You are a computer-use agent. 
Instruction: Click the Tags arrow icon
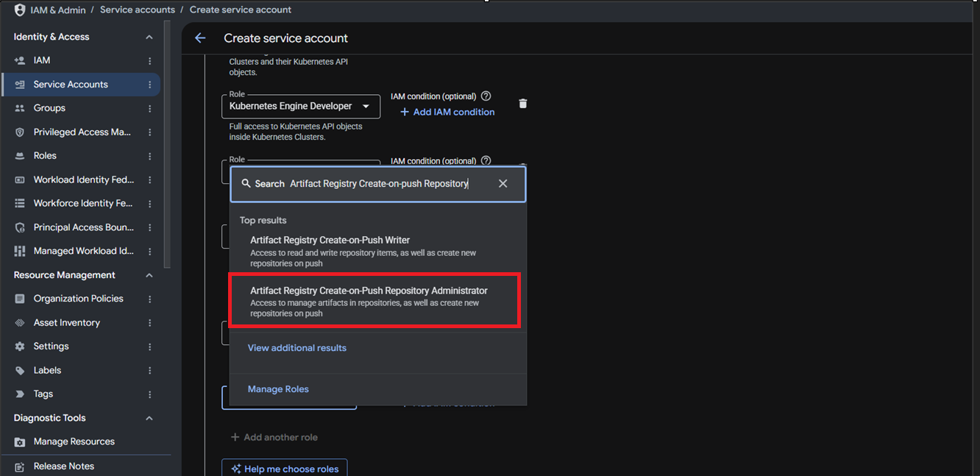pyautogui.click(x=20, y=394)
